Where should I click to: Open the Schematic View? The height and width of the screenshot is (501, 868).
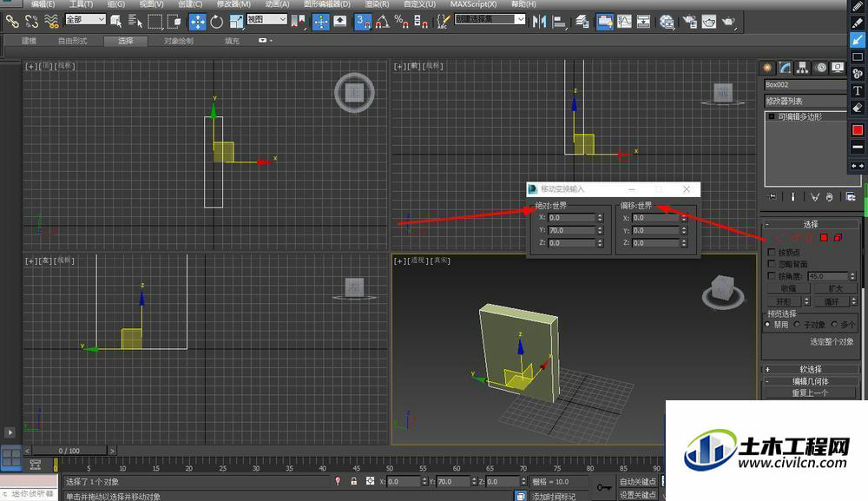[x=643, y=22]
